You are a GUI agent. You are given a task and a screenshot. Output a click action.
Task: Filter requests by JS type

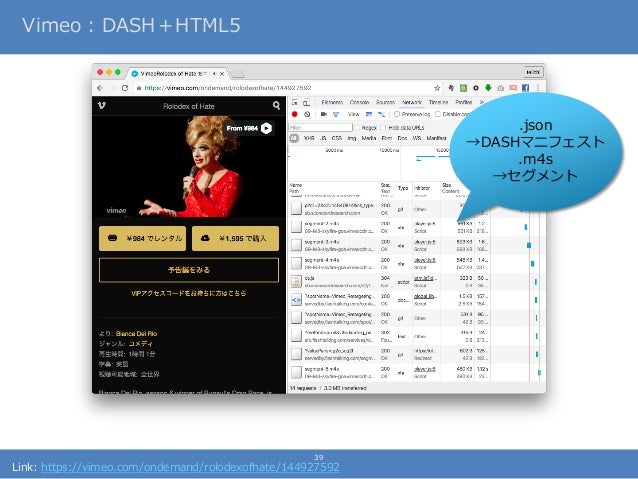coord(323,138)
